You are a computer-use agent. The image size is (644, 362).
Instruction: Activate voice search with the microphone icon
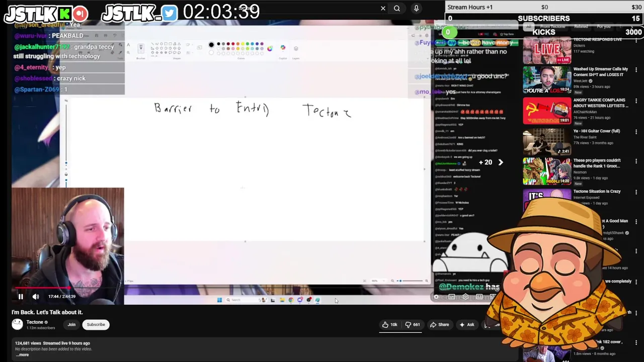pos(416,8)
